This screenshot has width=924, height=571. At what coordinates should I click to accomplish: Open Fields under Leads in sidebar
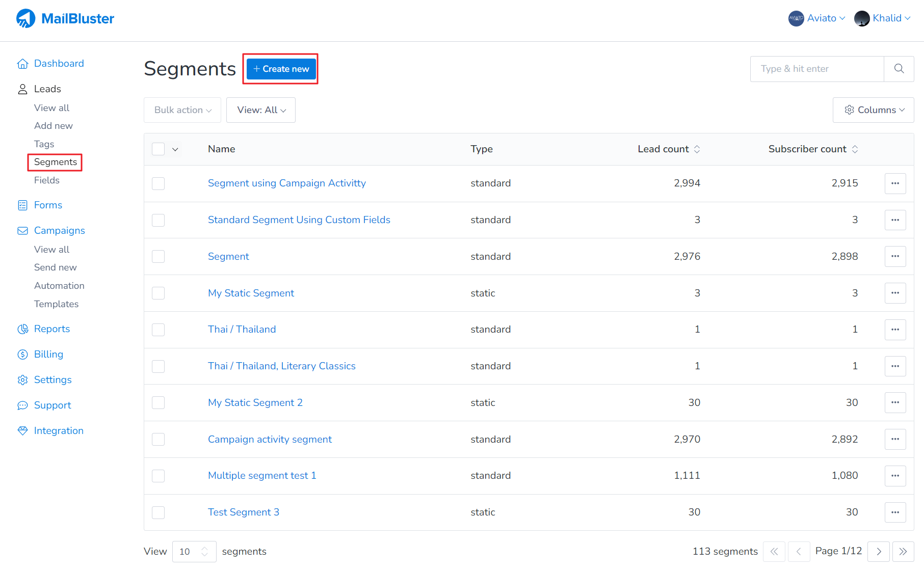pos(47,180)
